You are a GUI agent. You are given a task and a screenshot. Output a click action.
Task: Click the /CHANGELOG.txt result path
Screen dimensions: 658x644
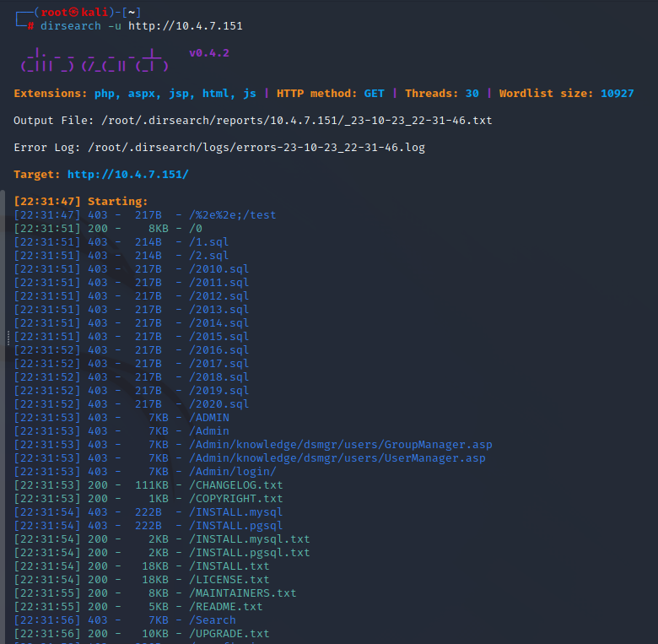click(x=236, y=484)
